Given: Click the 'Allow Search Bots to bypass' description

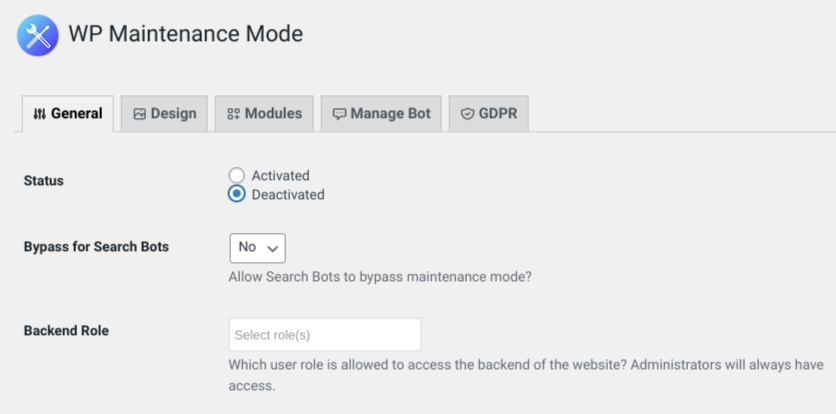Looking at the screenshot, I should [x=380, y=277].
